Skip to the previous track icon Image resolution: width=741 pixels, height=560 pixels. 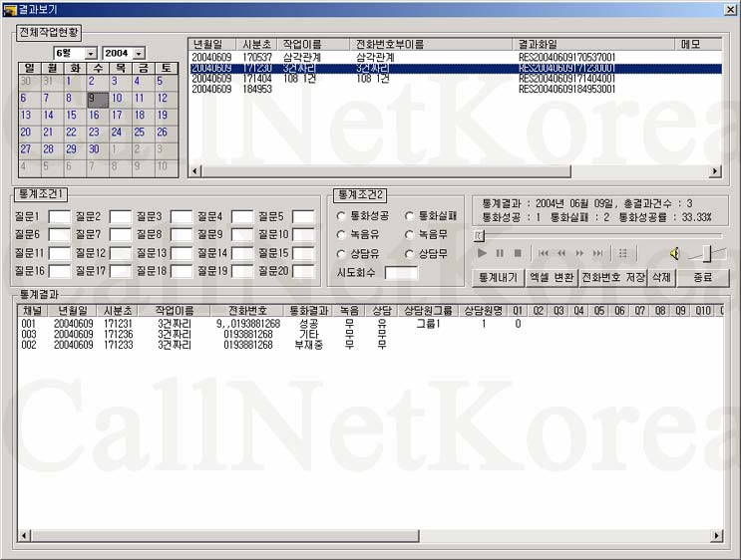[x=544, y=253]
